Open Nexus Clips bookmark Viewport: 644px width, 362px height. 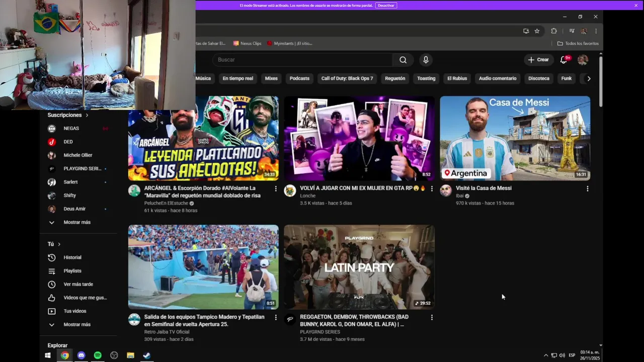click(247, 44)
